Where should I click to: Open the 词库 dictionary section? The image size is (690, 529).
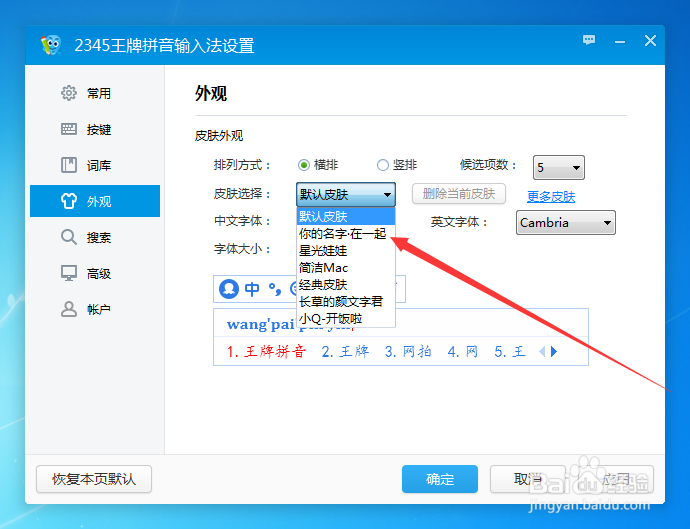click(95, 165)
